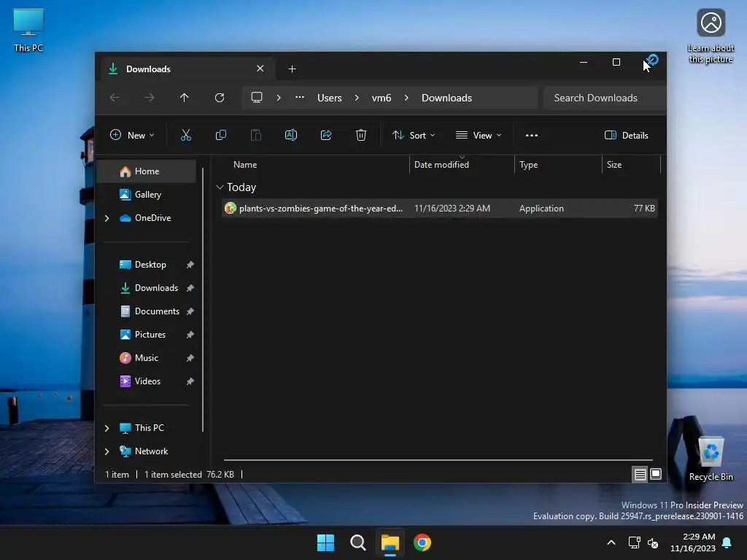This screenshot has height=560, width=747.
Task: Click the Copy icon in toolbar
Action: point(221,135)
